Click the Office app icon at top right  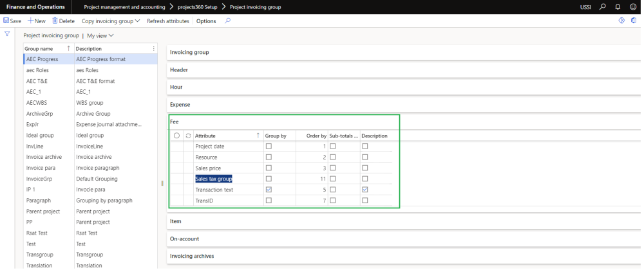(634, 21)
